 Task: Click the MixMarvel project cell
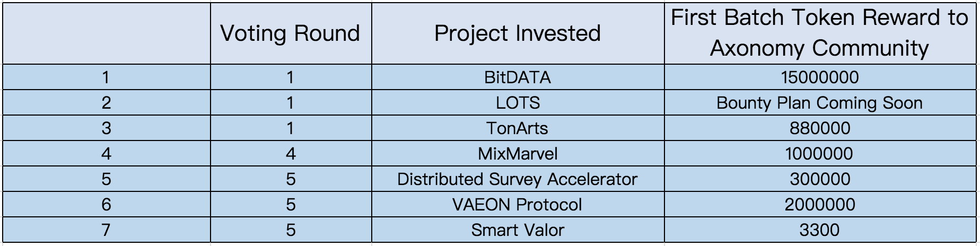click(x=518, y=154)
